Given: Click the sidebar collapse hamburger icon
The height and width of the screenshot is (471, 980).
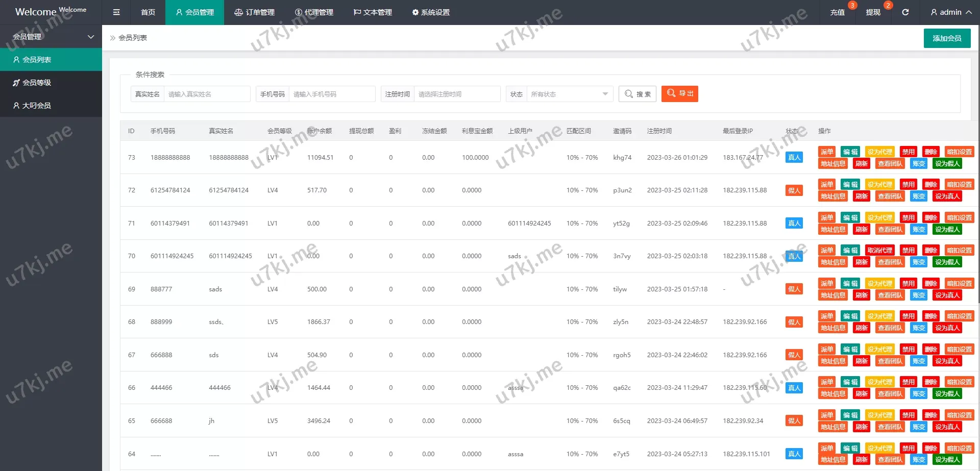Looking at the screenshot, I should [x=116, y=12].
